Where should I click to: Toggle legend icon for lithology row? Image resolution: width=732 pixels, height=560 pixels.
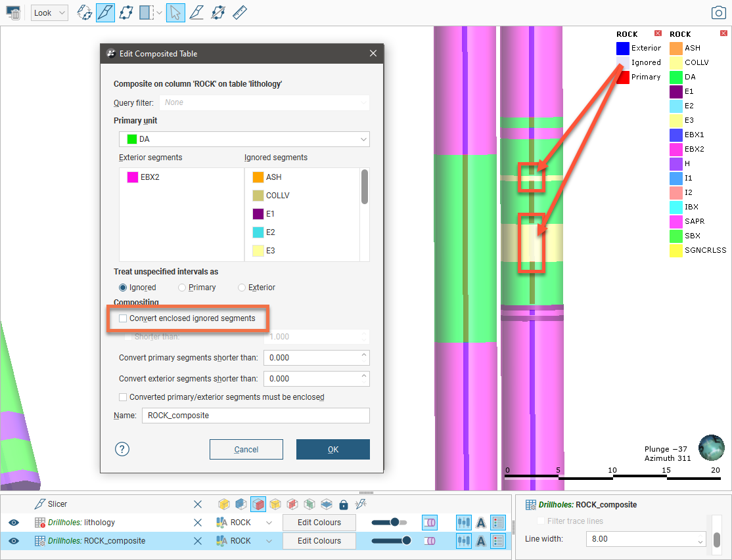(x=498, y=523)
